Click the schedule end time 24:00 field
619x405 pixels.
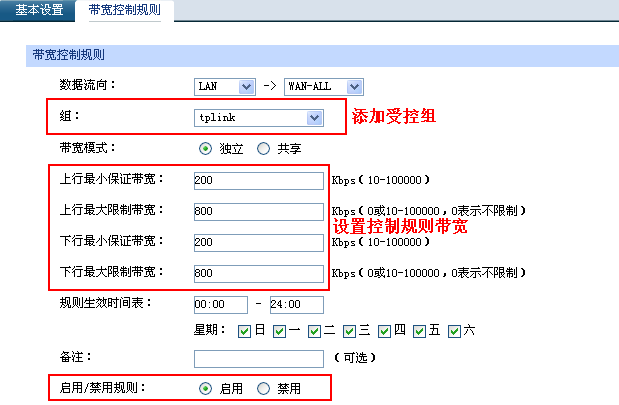(297, 304)
